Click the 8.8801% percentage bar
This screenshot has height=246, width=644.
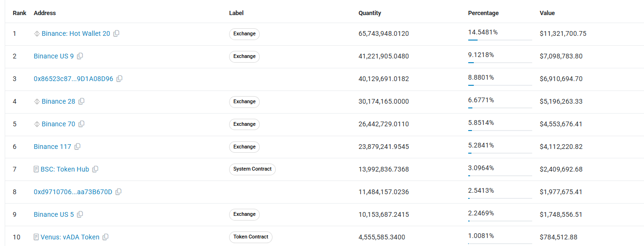500,85
